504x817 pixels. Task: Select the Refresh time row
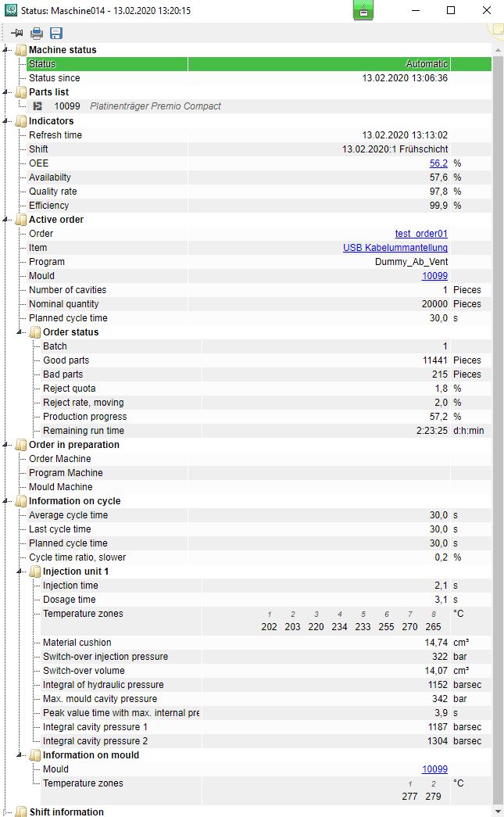click(x=259, y=135)
